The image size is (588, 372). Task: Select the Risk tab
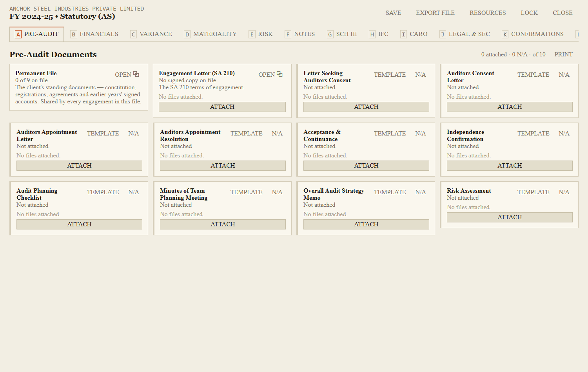click(261, 34)
